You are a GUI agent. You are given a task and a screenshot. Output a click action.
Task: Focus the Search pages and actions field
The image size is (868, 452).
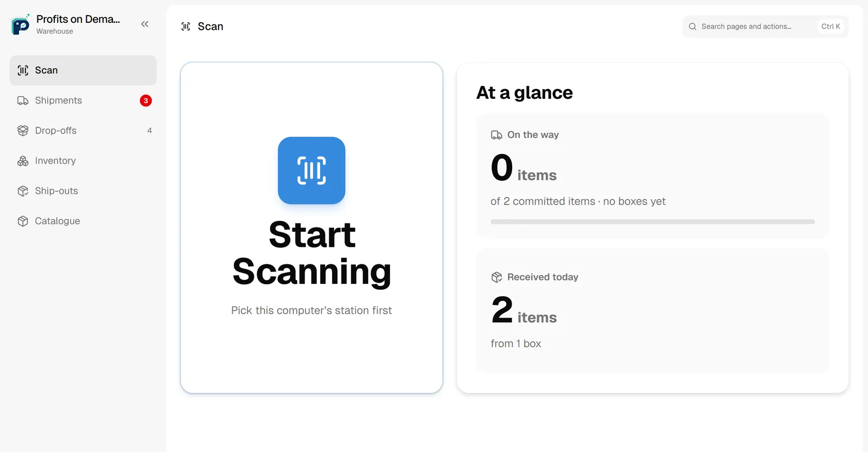tap(765, 27)
